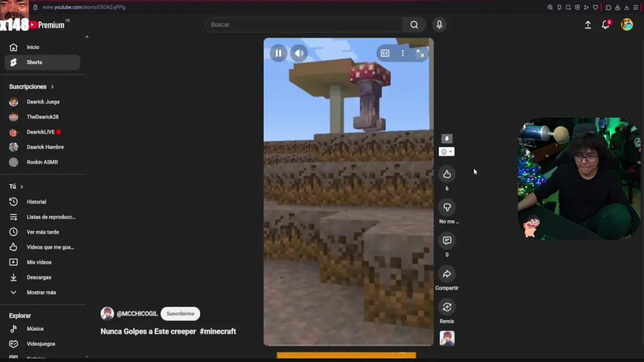Click the site lock icon
644x362 pixels.
(35, 7)
